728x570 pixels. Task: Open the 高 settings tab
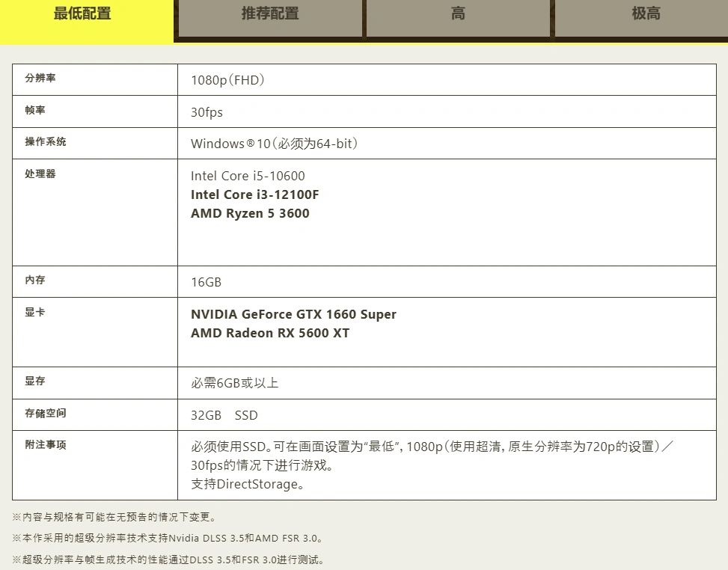click(x=458, y=14)
